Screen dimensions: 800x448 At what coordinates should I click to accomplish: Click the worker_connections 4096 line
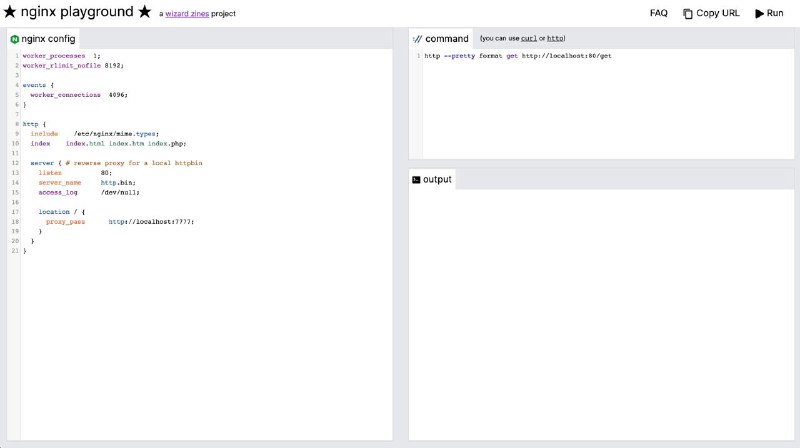[79, 95]
